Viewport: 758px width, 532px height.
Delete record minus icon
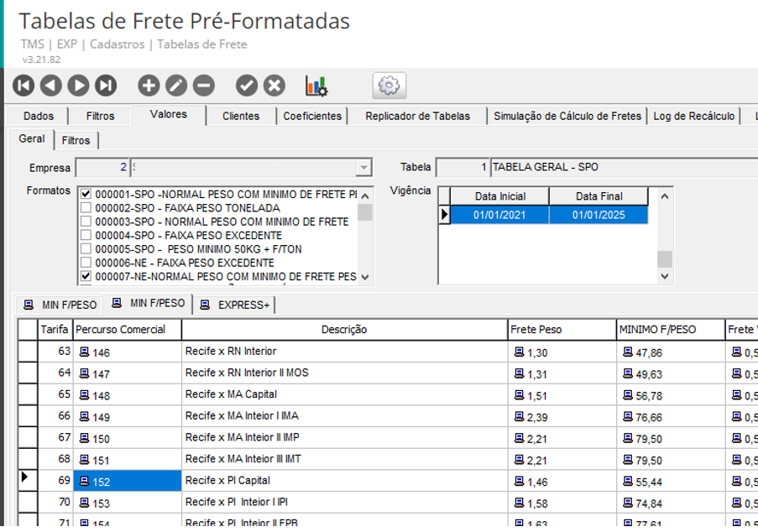click(204, 86)
